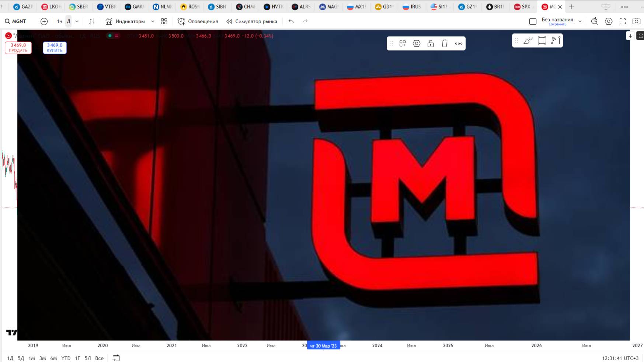The height and width of the screenshot is (362, 644).
Task: Click the down arrow icon at chart corner
Action: click(x=630, y=36)
